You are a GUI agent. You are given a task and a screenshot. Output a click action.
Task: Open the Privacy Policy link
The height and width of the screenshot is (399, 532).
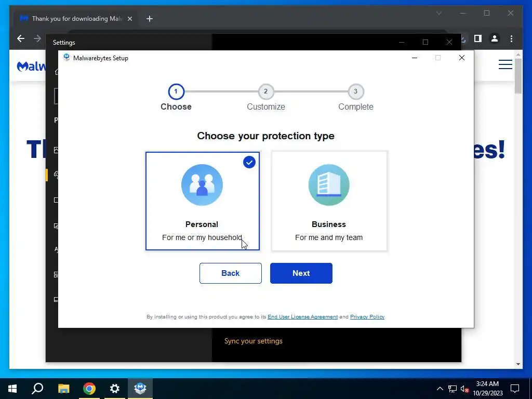click(367, 316)
